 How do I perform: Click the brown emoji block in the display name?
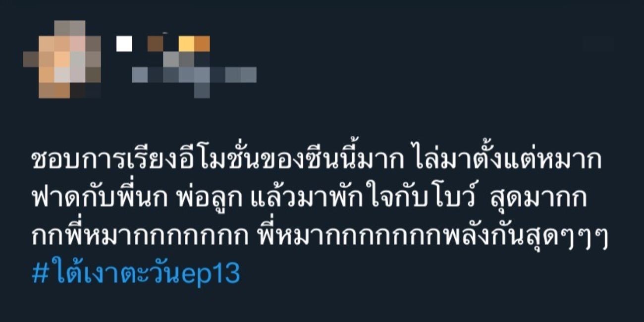(x=155, y=44)
